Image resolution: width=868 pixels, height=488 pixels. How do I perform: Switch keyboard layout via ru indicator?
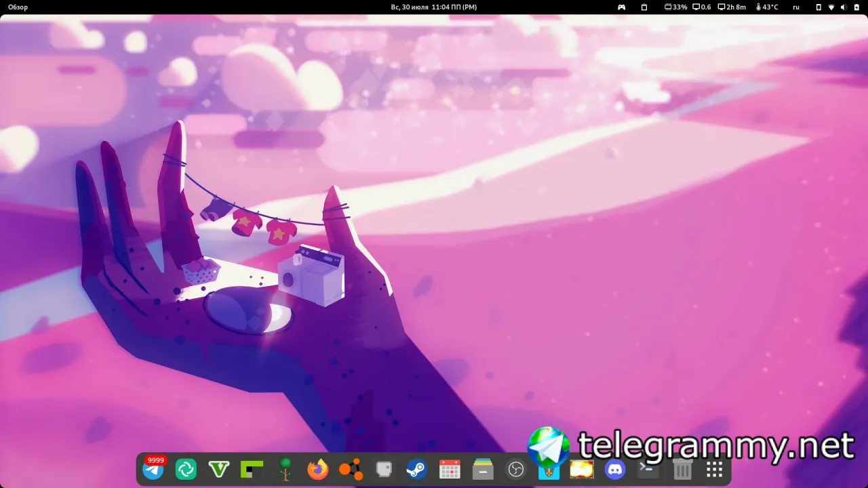(x=796, y=7)
